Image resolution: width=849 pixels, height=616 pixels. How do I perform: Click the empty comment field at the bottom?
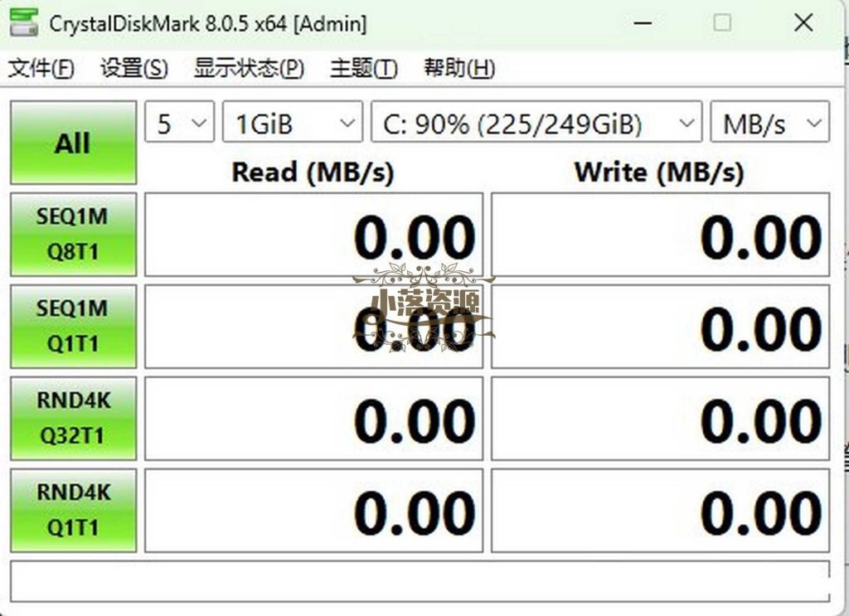click(x=420, y=581)
